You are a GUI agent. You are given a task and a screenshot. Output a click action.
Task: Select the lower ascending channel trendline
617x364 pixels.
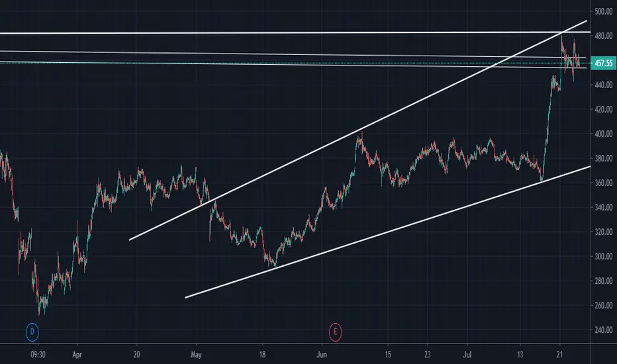click(387, 232)
